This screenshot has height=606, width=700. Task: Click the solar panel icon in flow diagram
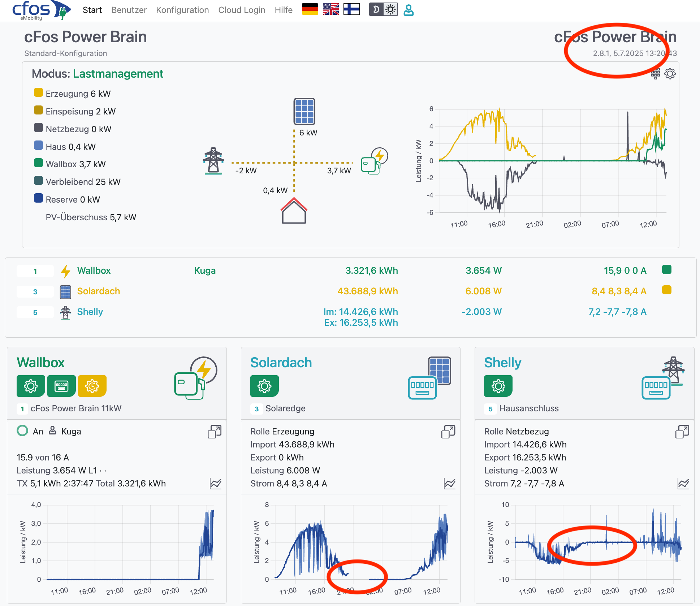tap(304, 111)
